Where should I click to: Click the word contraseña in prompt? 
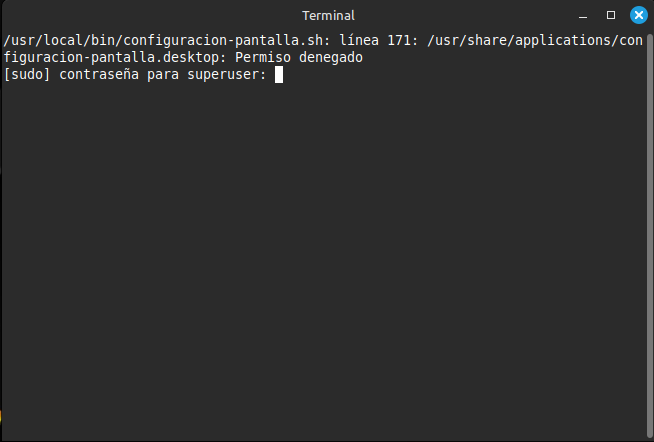point(99,75)
